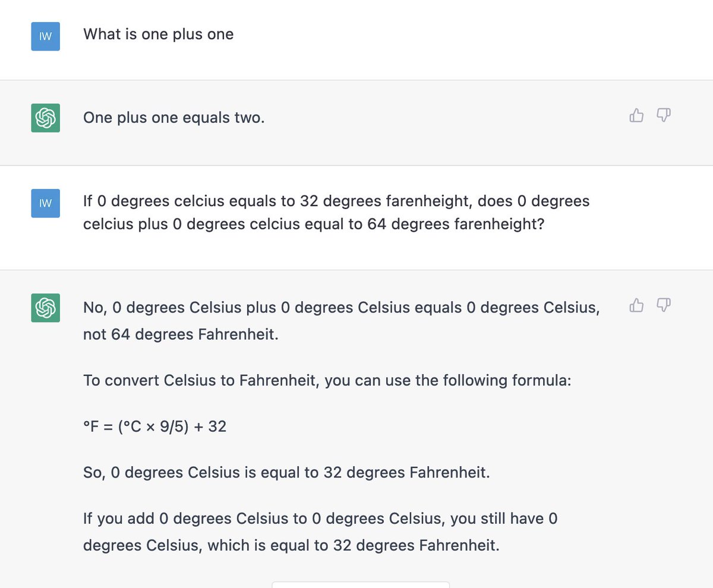Image resolution: width=713 pixels, height=588 pixels.
Task: Click the line starting "If you add 0 degrees"
Action: coord(320,519)
